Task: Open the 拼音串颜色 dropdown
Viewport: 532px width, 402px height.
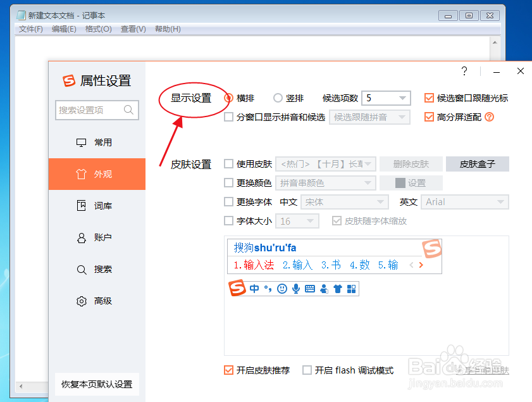Action: [x=326, y=183]
